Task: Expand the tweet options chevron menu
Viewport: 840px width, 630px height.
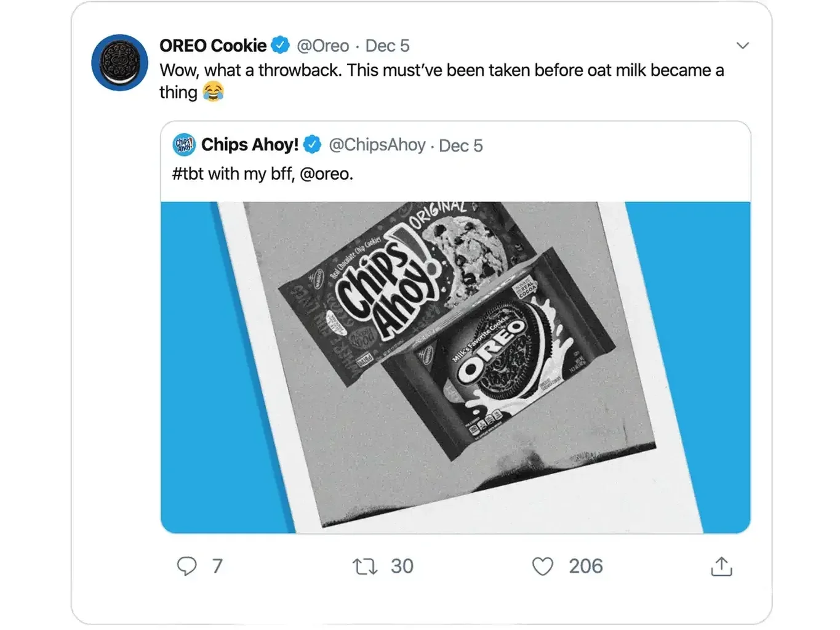Action: click(743, 46)
